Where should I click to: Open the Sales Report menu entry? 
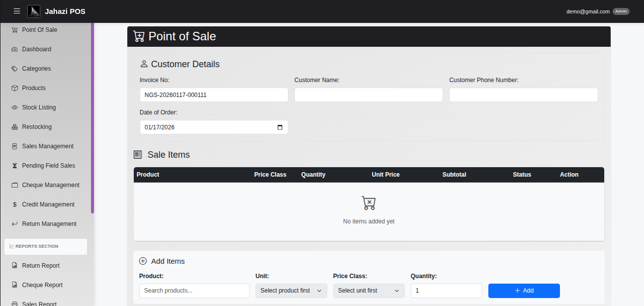(x=40, y=303)
